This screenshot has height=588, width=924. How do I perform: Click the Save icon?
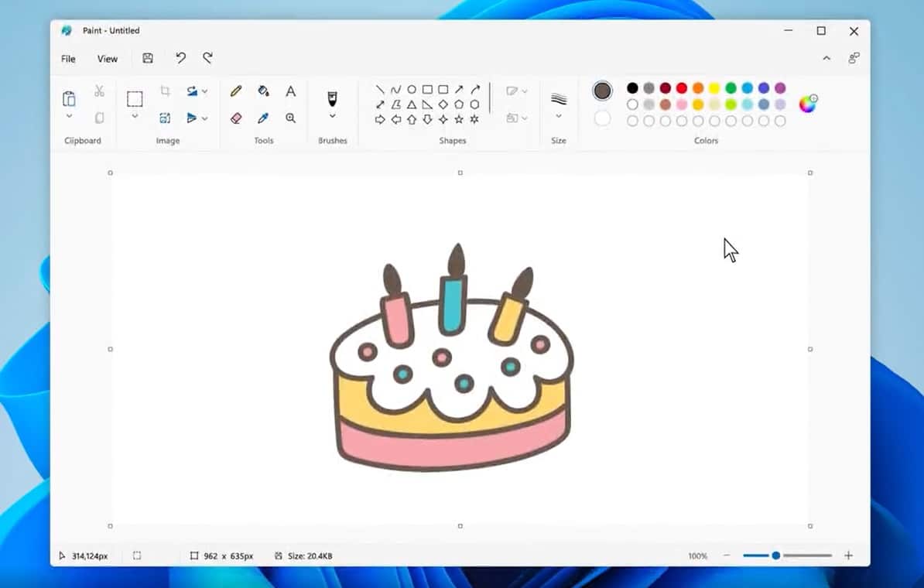tap(147, 58)
